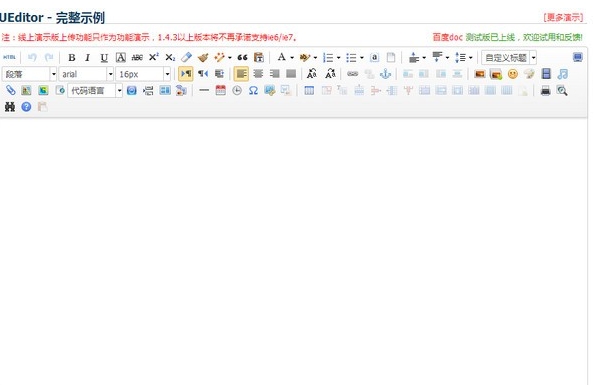This screenshot has width=594, height=385.
Task: Open the arial font family dropdown
Action: pyautogui.click(x=86, y=74)
